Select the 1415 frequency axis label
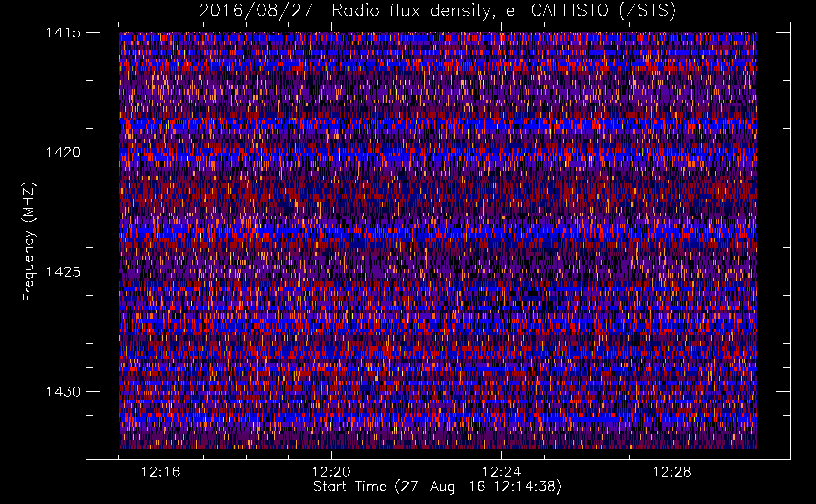 (x=63, y=33)
